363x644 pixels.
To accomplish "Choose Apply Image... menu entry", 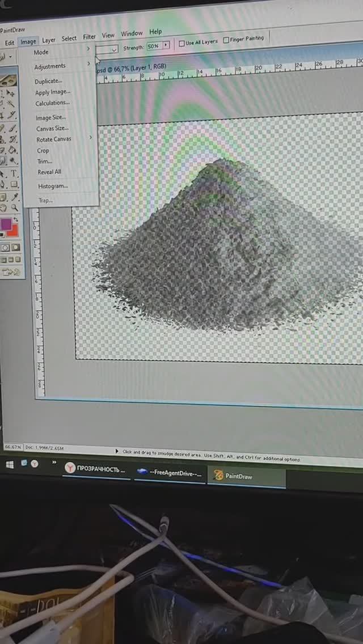I will coord(53,92).
